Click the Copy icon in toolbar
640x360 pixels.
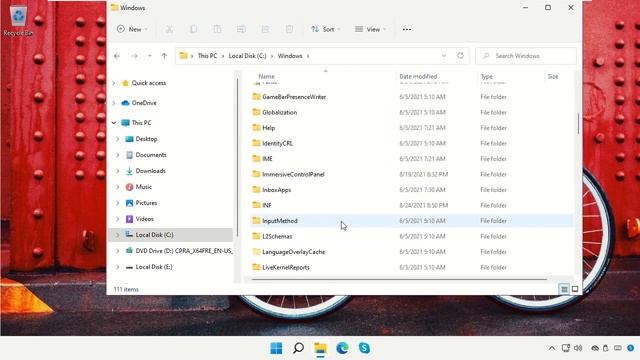(x=193, y=29)
